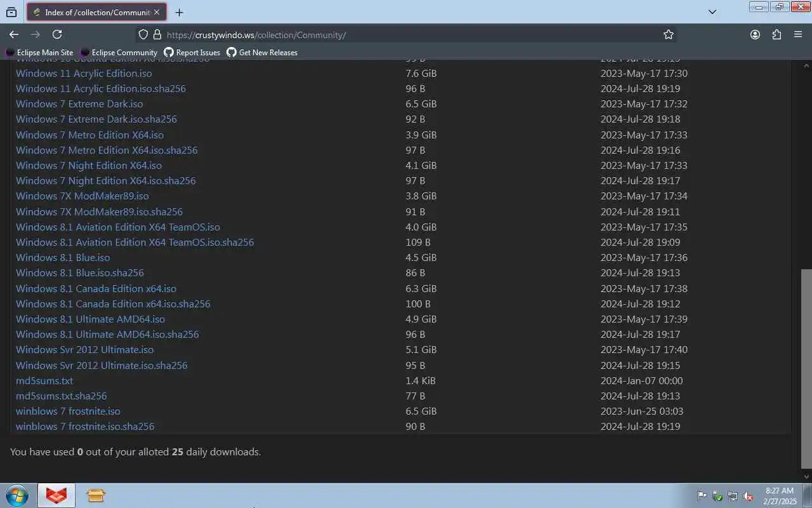
Task: Download Windows 7 Metro Edition X64.iso
Action: pos(89,135)
